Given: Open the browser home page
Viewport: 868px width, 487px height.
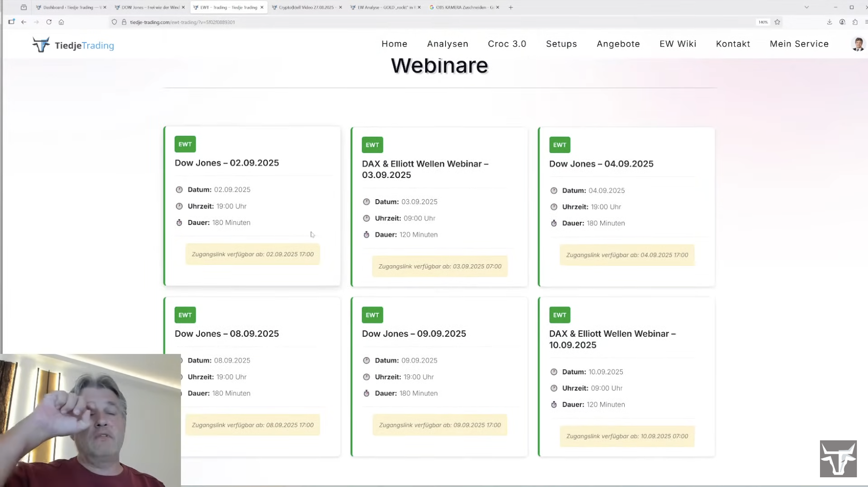Looking at the screenshot, I should [x=61, y=22].
